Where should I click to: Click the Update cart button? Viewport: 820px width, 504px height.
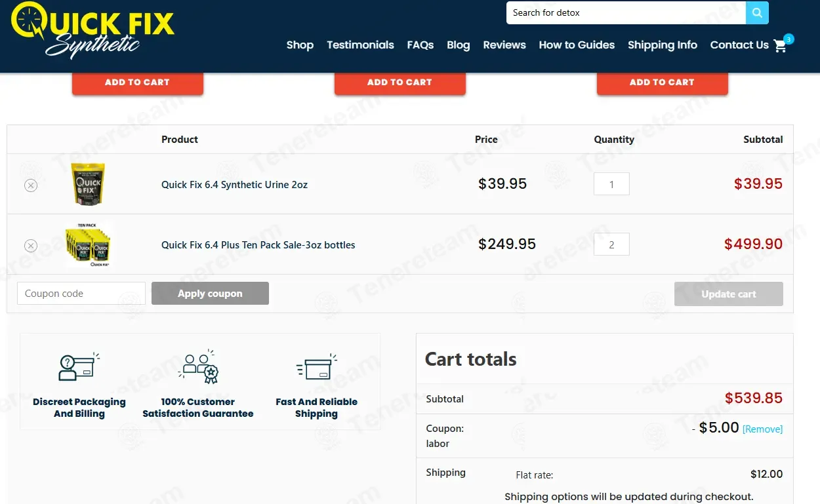tap(729, 294)
